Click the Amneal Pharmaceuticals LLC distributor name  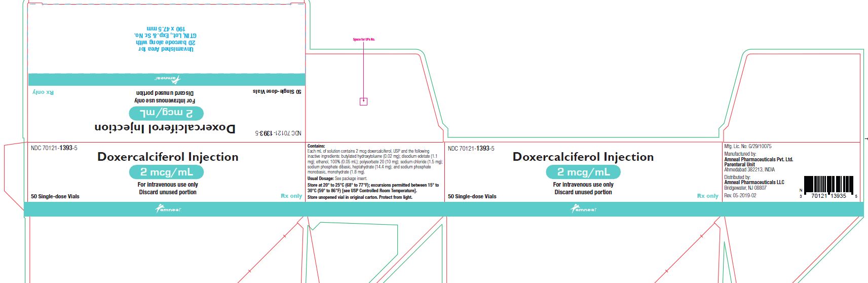pos(754,183)
